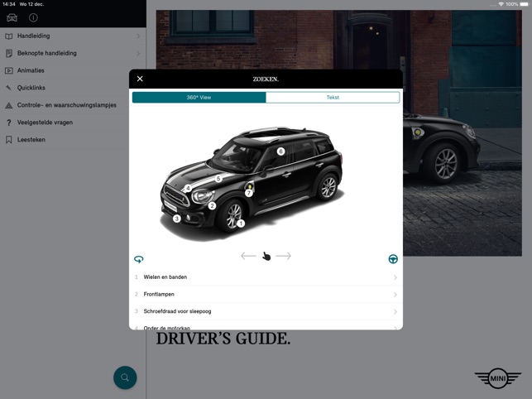Open the info icon in the top bar
The height and width of the screenshot is (399, 532).
click(x=33, y=17)
